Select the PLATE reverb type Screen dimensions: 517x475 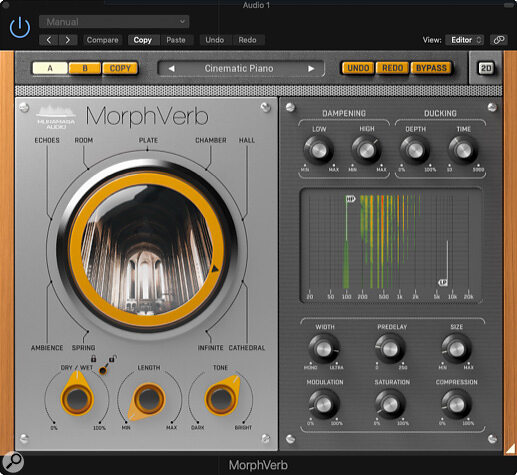point(148,140)
